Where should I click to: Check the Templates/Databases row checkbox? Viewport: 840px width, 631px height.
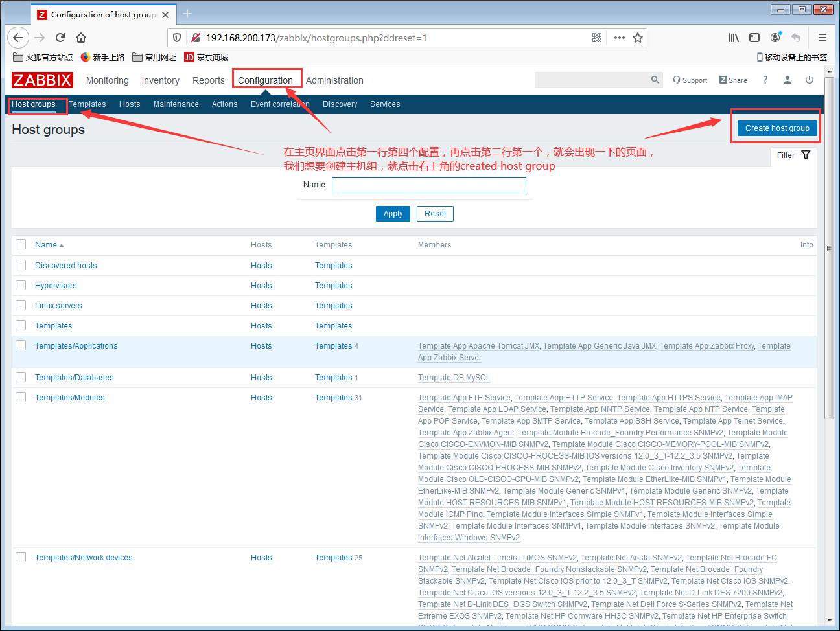[21, 377]
